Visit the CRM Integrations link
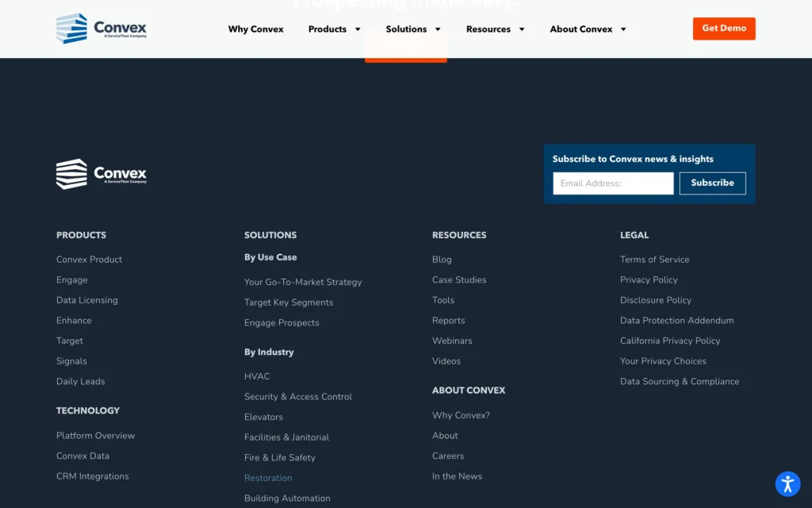Viewport: 812px width, 508px height. [92, 476]
